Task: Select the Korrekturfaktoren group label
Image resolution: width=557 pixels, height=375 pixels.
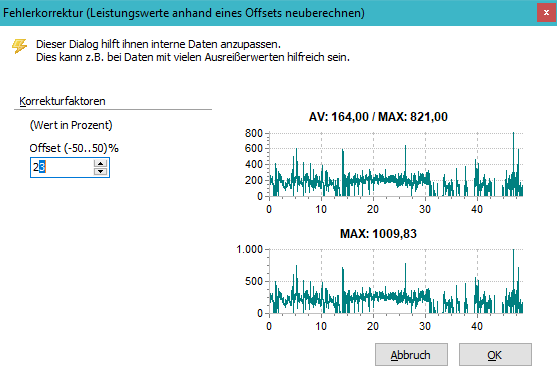Action: (62, 101)
